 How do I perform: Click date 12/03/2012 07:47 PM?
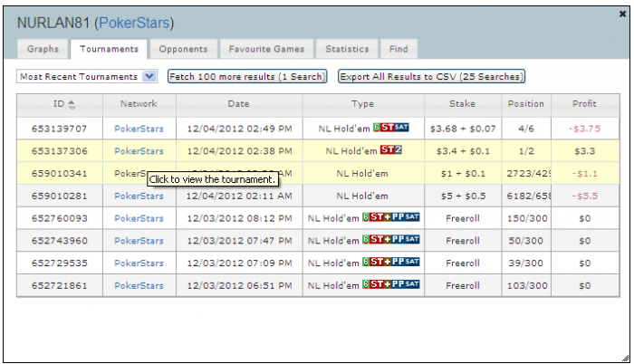tap(239, 241)
